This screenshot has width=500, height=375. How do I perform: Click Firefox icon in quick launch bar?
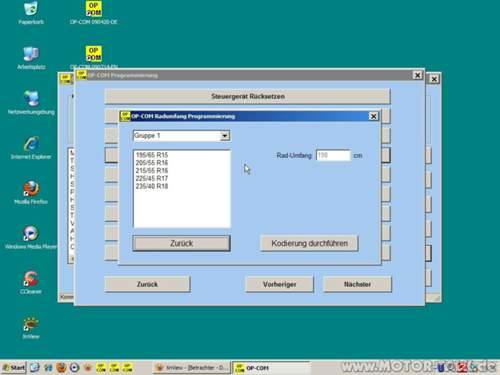click(61, 367)
